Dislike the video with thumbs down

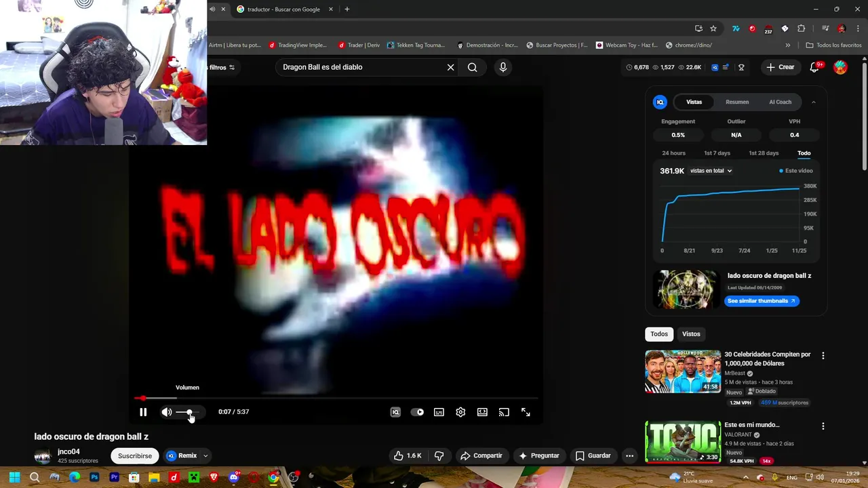[x=439, y=455]
